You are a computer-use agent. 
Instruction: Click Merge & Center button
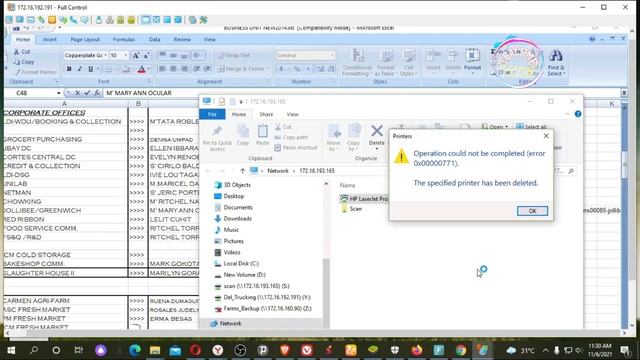click(242, 69)
